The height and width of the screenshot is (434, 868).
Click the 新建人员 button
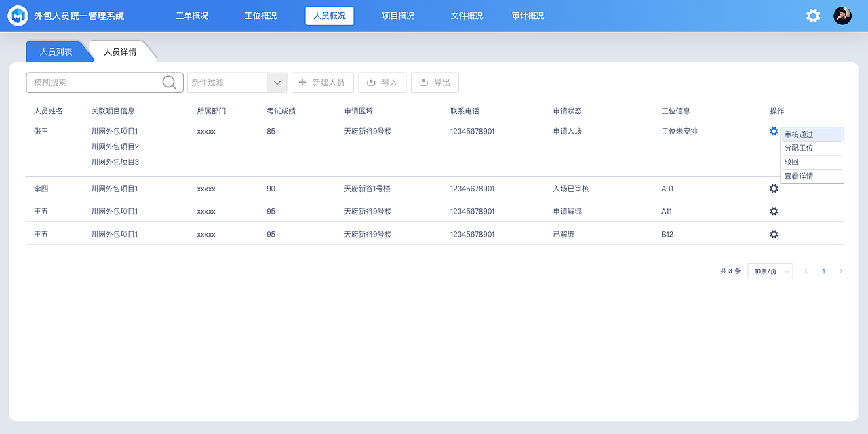[x=322, y=82]
